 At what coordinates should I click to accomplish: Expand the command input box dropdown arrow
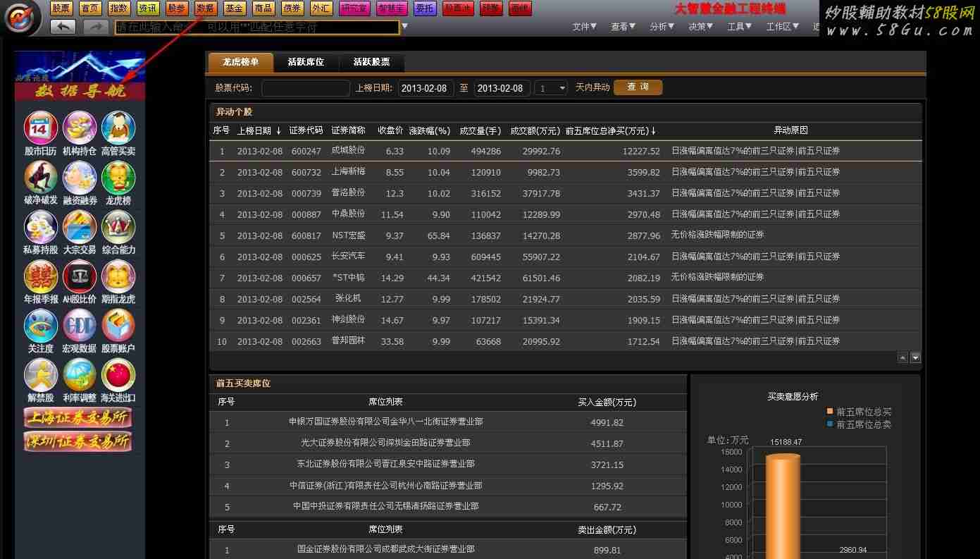[x=404, y=27]
